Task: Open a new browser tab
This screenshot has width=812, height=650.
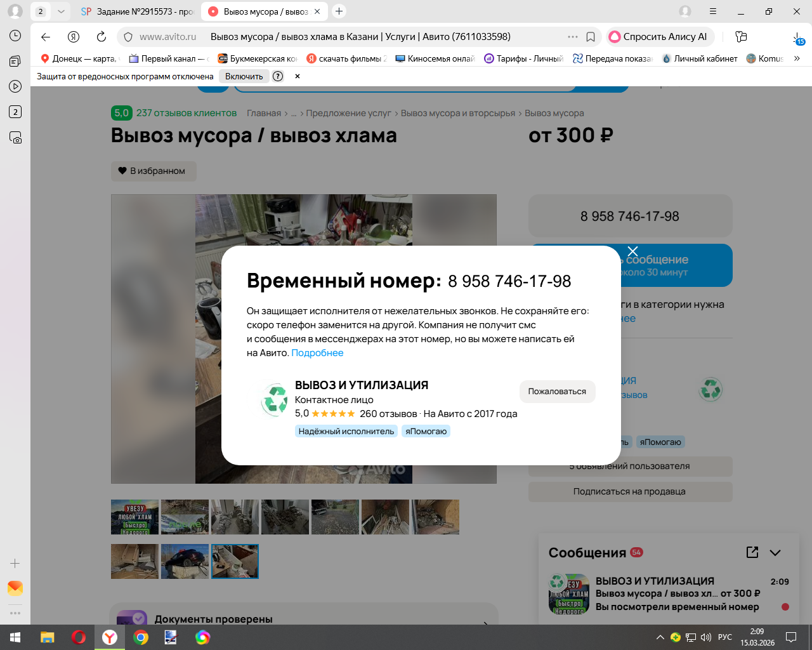Action: [x=339, y=11]
